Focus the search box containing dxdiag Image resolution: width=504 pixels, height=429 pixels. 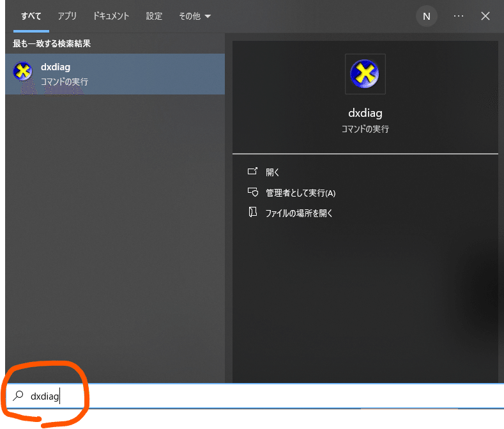[255, 396]
